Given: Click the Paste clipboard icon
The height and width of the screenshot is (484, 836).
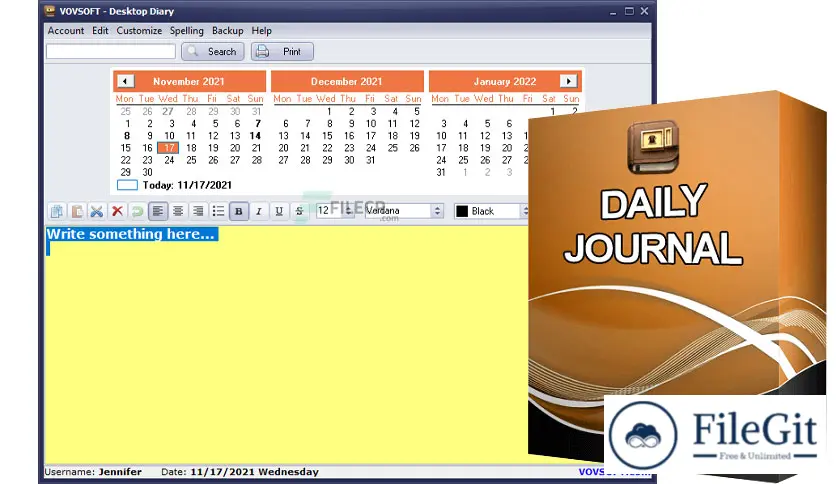Looking at the screenshot, I should (x=77, y=211).
